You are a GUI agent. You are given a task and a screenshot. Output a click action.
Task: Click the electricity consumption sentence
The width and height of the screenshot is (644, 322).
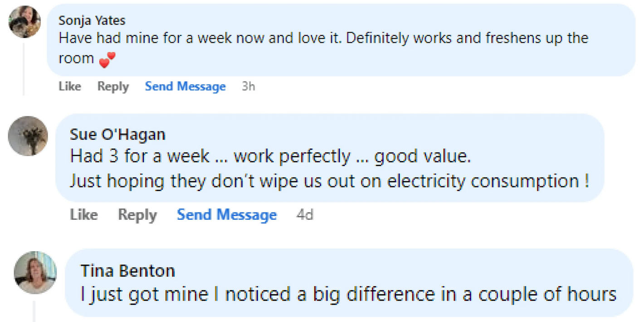coord(330,181)
